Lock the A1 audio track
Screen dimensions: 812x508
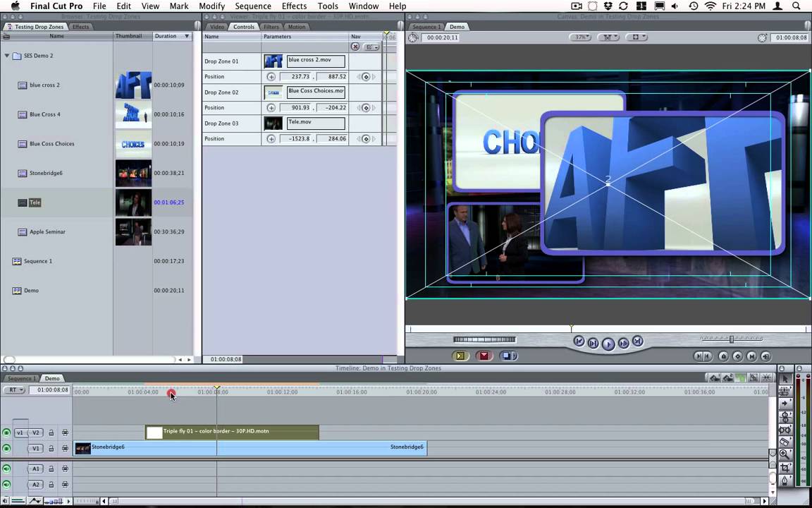(x=51, y=468)
